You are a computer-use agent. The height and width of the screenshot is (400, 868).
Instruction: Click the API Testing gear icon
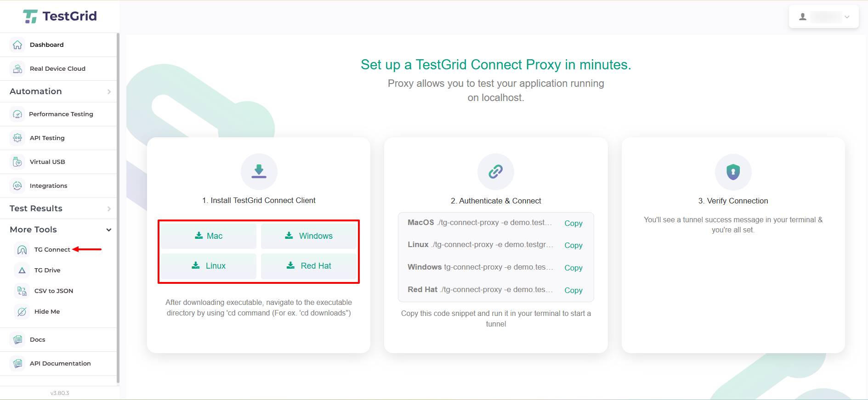[17, 138]
